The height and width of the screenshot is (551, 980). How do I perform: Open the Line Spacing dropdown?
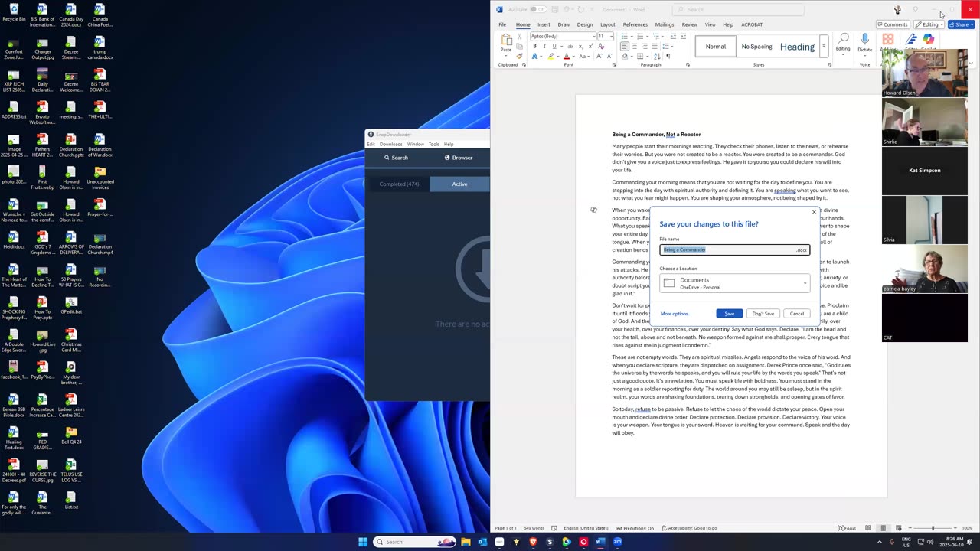click(x=667, y=46)
